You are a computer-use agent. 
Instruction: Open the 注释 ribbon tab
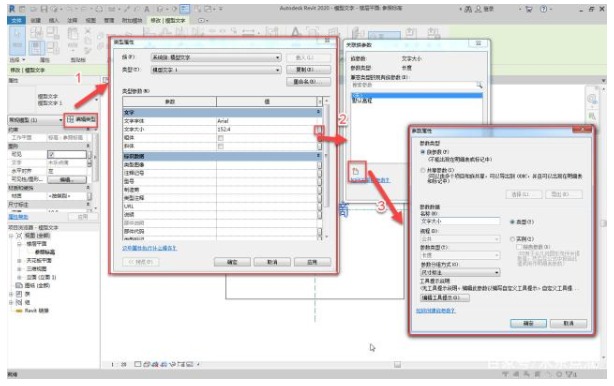[72, 20]
